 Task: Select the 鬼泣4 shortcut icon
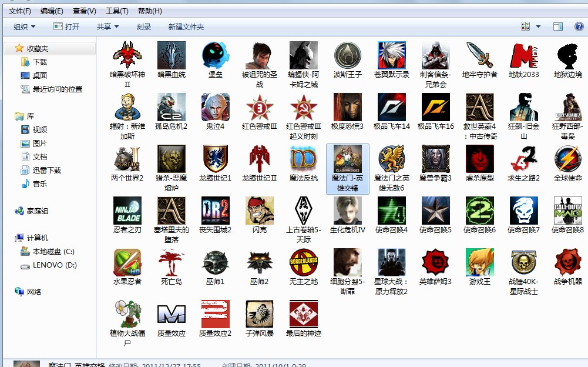[216, 107]
